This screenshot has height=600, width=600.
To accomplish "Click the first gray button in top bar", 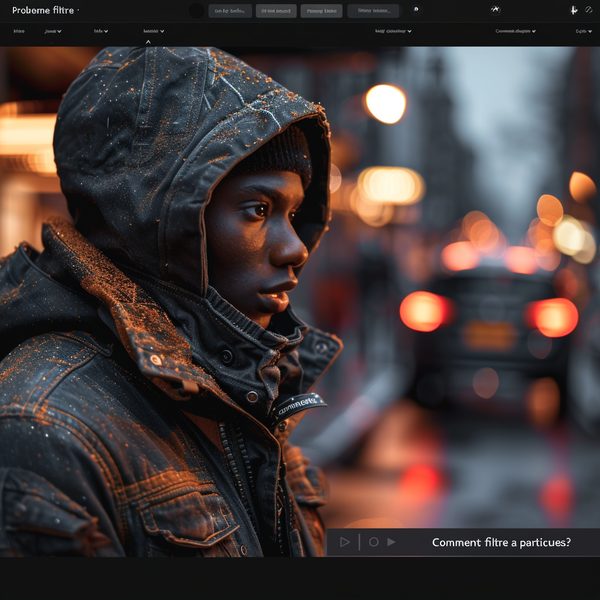I will click(x=230, y=11).
